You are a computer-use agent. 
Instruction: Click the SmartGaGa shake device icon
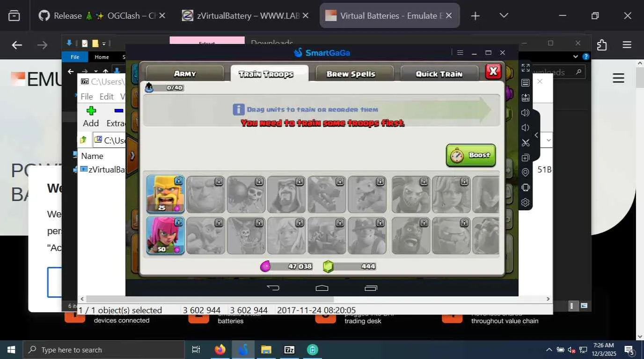(x=526, y=187)
